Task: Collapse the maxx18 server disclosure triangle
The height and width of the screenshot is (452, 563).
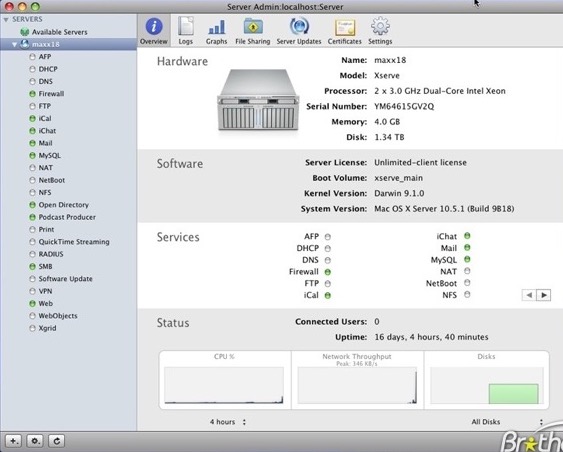Action: [14, 45]
